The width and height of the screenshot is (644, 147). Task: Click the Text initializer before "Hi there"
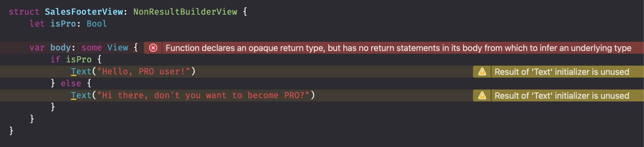tap(81, 96)
